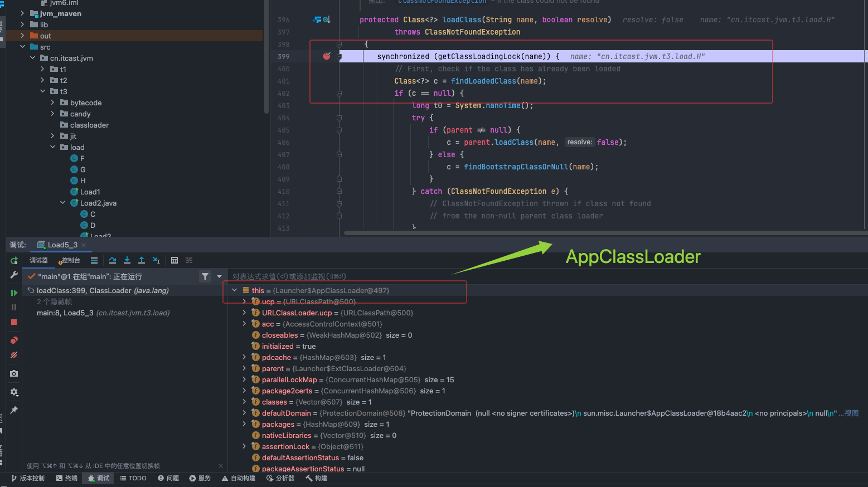Toggle the frames filter funnel button
868x487 pixels.
pyautogui.click(x=205, y=276)
